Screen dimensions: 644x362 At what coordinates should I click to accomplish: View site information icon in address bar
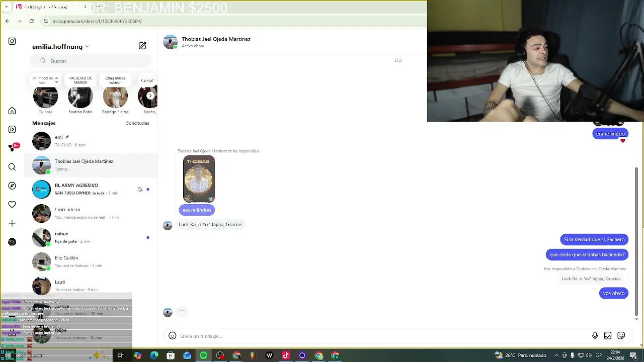(x=46, y=21)
